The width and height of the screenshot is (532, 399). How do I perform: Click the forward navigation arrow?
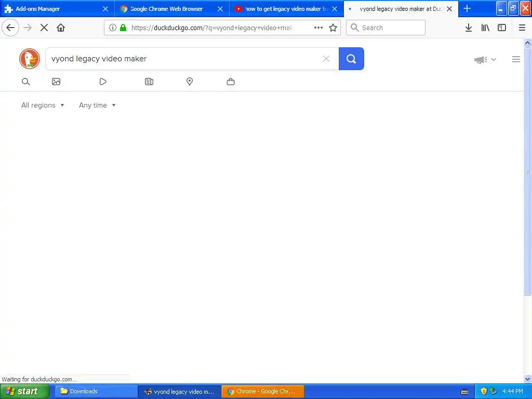point(28,28)
